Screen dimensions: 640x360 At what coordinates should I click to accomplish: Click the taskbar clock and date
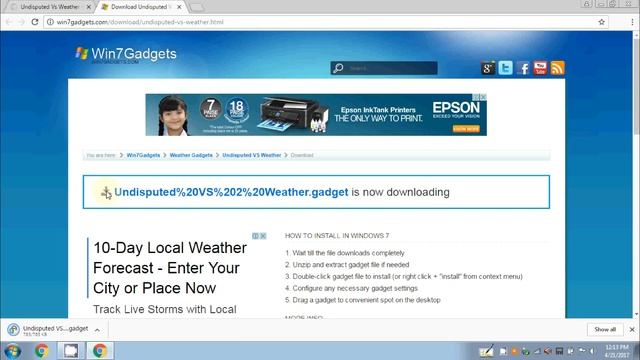pyautogui.click(x=617, y=351)
